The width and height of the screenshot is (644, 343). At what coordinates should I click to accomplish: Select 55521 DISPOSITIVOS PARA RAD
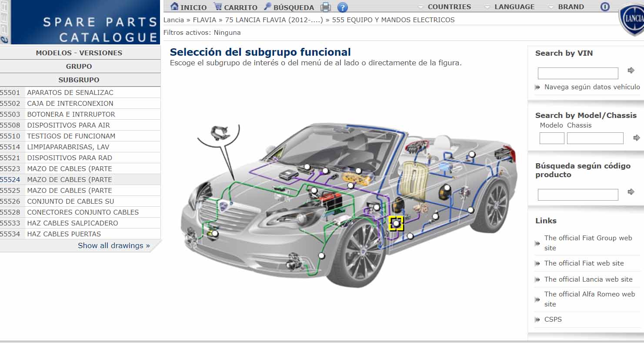click(x=80, y=158)
